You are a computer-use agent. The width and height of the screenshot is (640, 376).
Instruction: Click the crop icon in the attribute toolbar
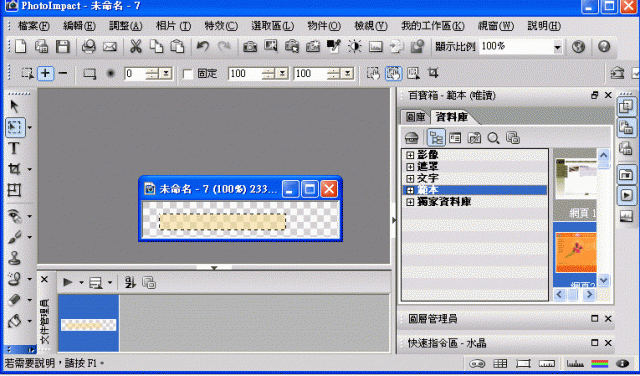pyautogui.click(x=433, y=73)
